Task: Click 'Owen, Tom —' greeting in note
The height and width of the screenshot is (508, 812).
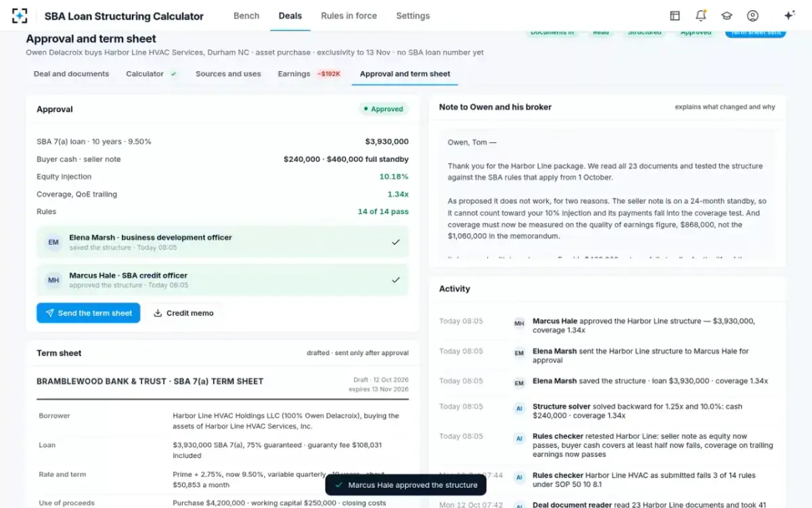Action: click(x=472, y=142)
